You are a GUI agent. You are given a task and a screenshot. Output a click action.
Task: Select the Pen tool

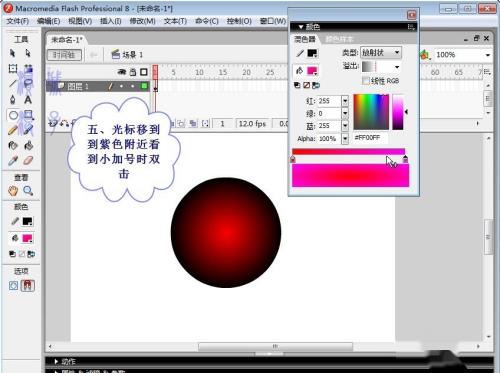click(13, 99)
